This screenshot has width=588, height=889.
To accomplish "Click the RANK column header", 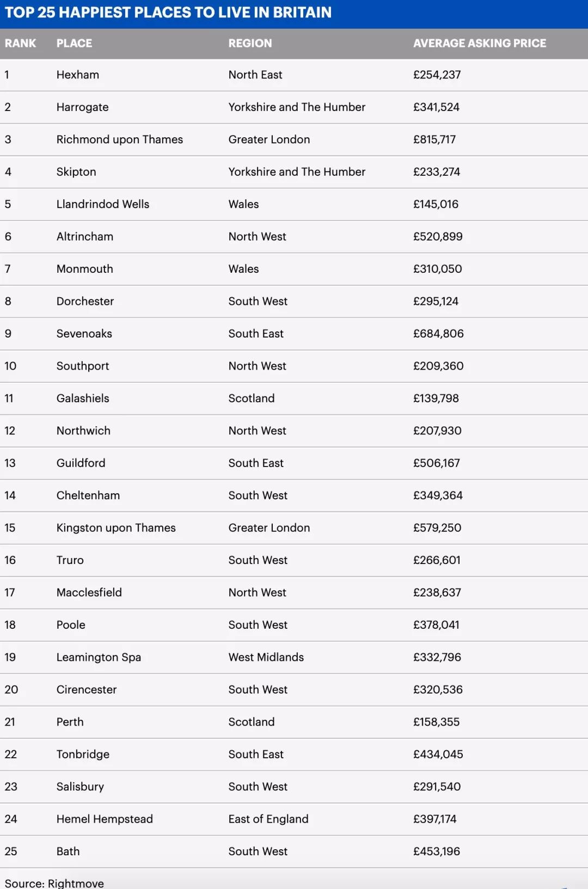I will pos(21,44).
